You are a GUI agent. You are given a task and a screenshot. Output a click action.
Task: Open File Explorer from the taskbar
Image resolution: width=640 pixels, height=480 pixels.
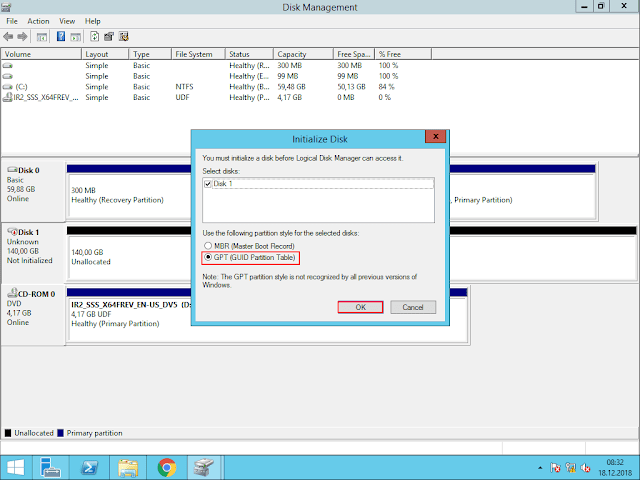(128, 468)
